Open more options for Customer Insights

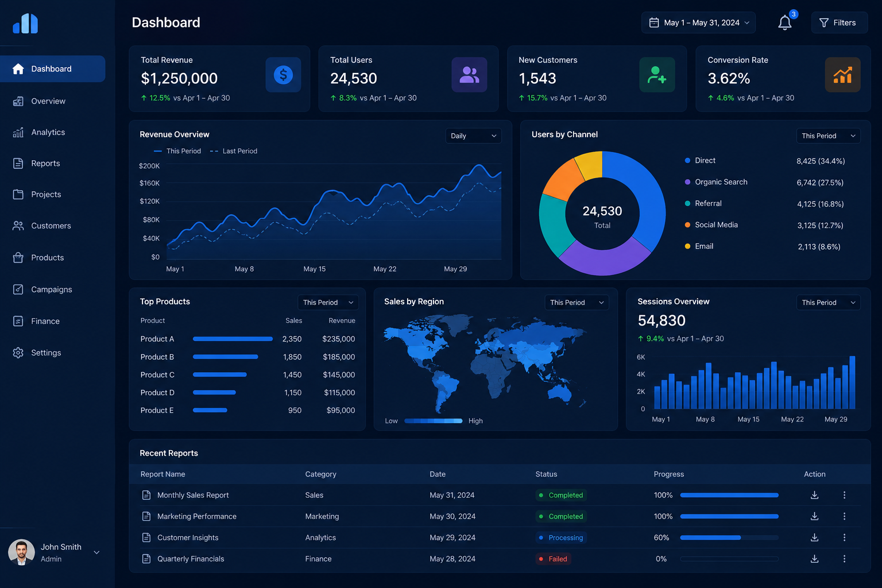844,537
